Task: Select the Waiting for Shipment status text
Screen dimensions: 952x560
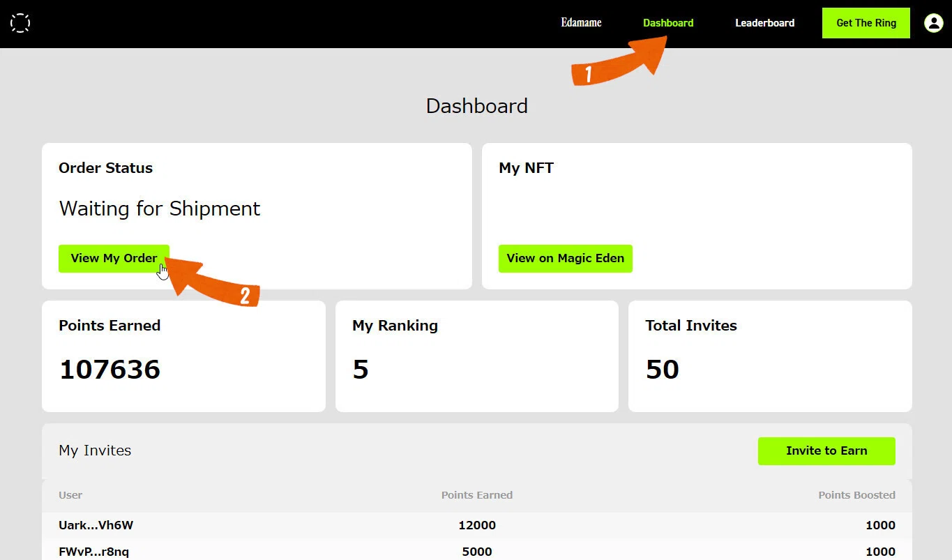Action: point(160,209)
